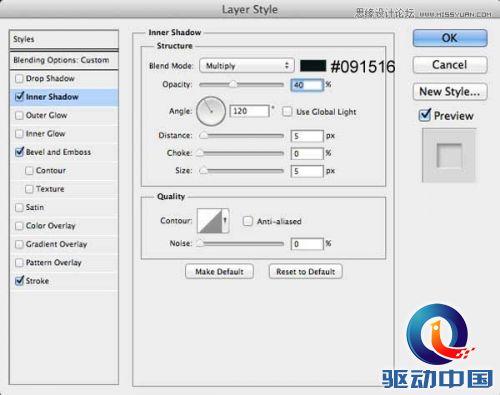Screen dimensions: 500x395
Task: Uncheck the Bevel and Emboss checkbox
Action: pos(19,152)
